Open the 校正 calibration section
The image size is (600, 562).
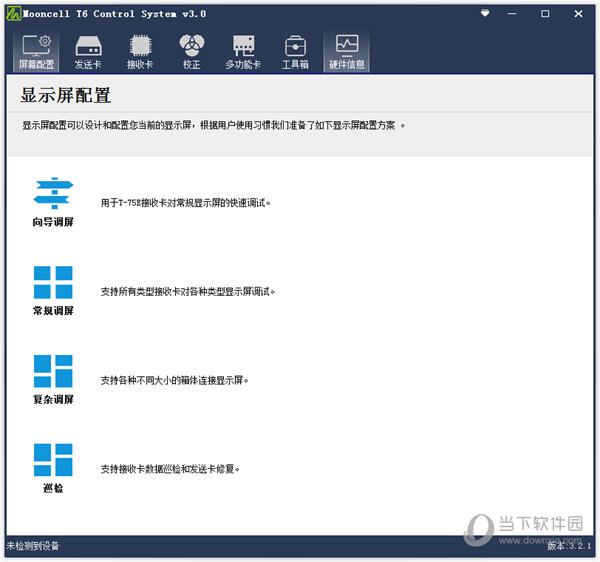192,52
